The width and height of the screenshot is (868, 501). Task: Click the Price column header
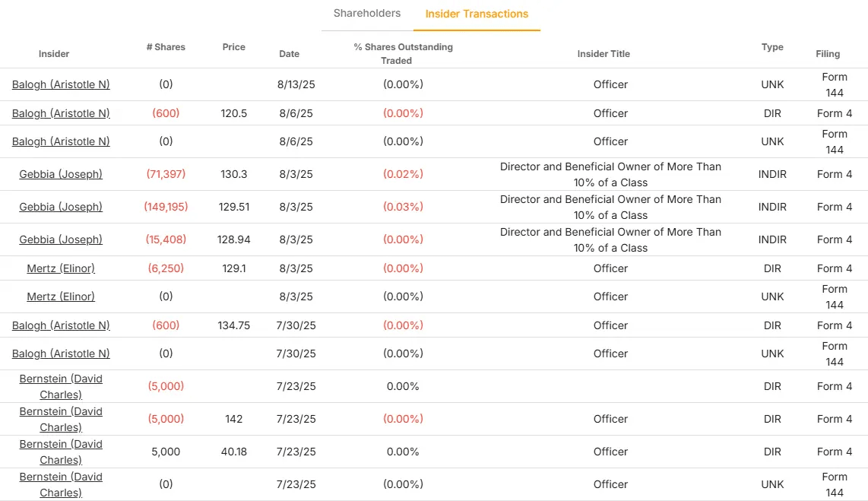click(x=234, y=47)
